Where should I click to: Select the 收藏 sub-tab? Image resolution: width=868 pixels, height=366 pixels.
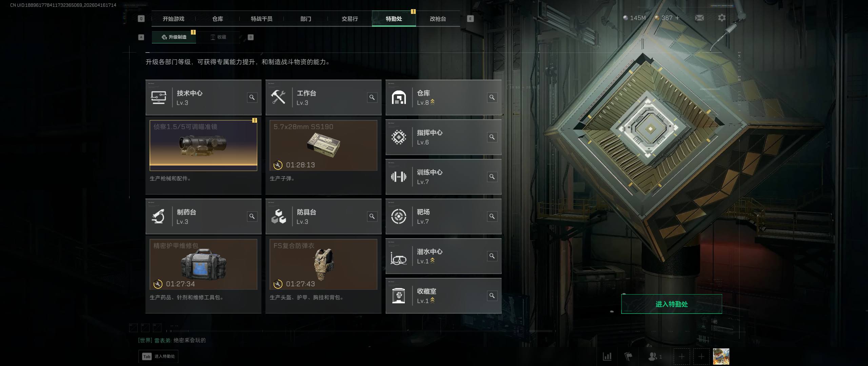pyautogui.click(x=218, y=37)
